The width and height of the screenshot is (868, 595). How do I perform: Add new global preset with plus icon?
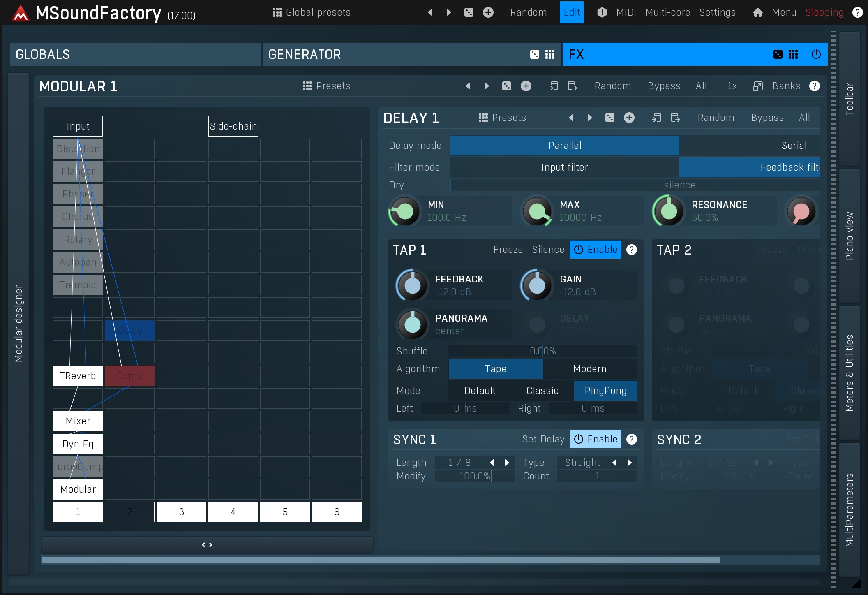tap(488, 12)
